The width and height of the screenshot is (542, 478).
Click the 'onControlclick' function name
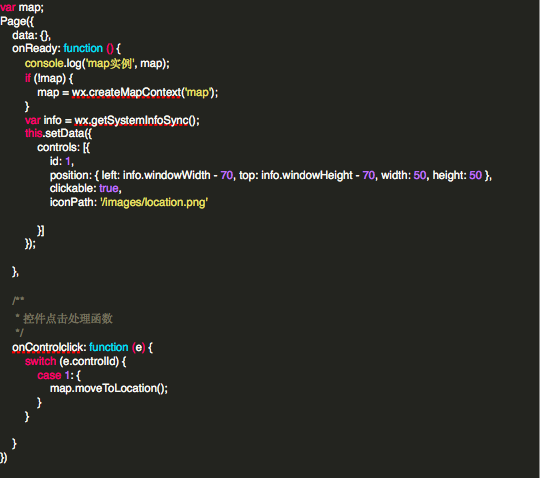pos(48,347)
